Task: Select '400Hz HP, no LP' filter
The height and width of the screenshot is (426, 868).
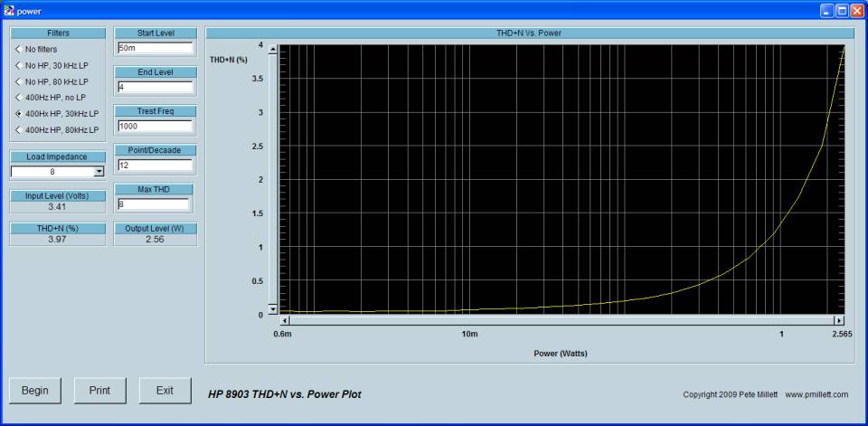Action: (x=18, y=98)
